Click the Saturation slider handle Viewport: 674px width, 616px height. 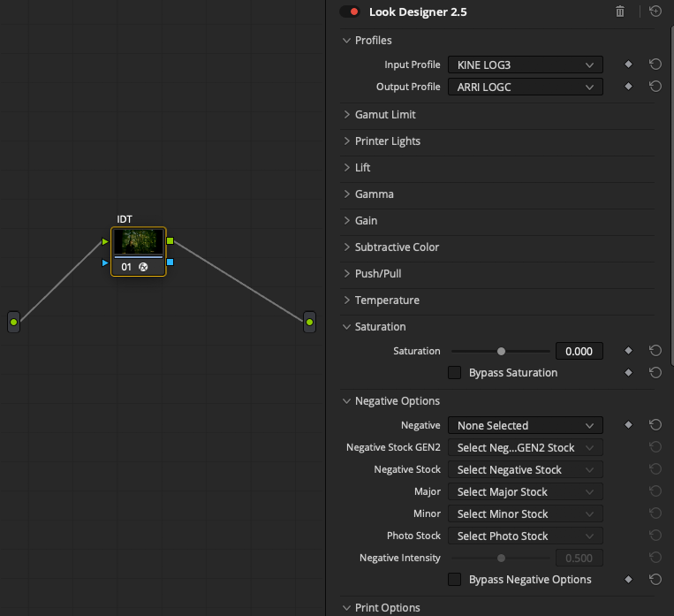pos(501,352)
